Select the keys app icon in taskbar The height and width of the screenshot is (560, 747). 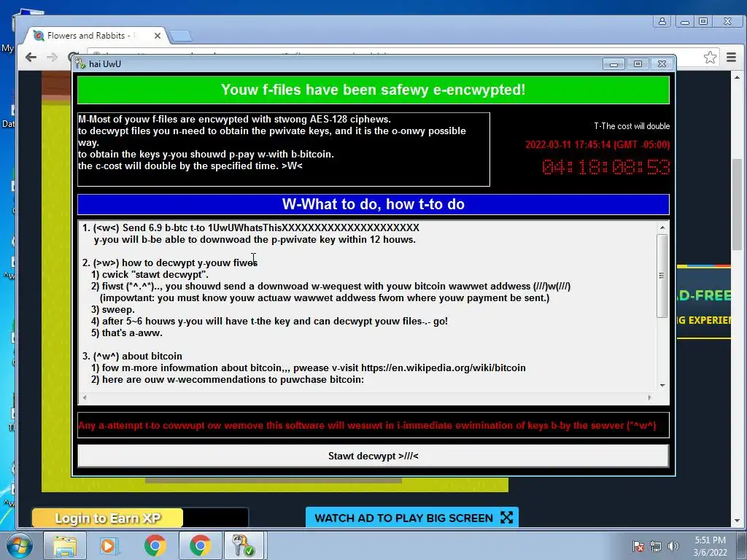click(244, 545)
